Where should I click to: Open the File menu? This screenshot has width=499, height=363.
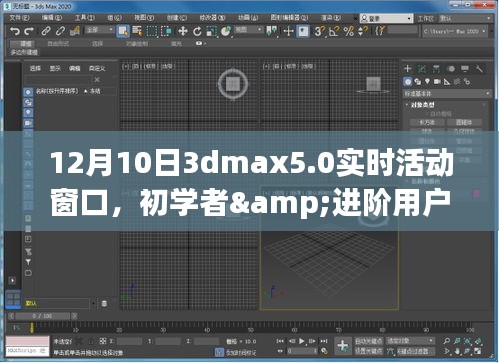(19, 18)
